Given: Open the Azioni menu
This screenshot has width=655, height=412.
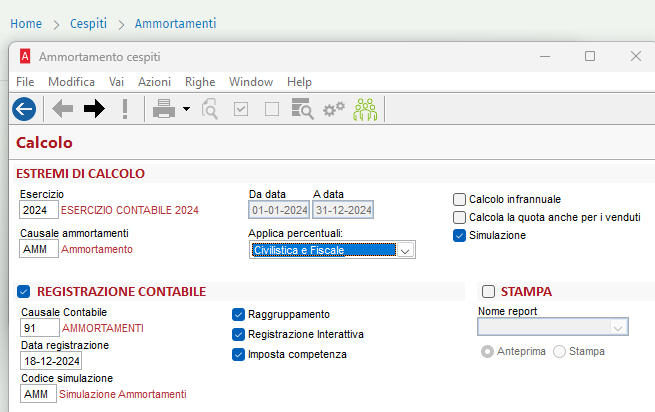Looking at the screenshot, I should (154, 82).
